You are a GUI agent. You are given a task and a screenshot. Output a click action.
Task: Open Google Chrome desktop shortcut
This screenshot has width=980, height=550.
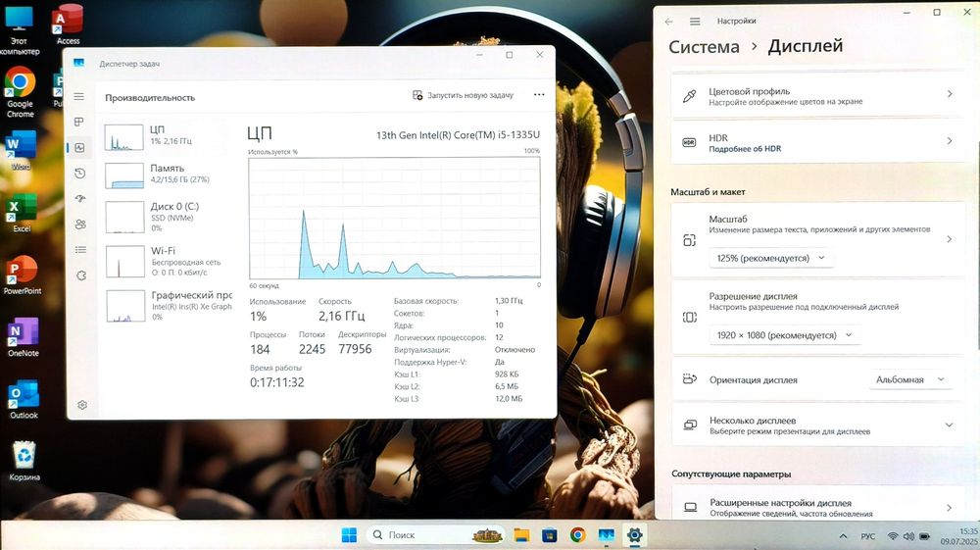pos(20,92)
